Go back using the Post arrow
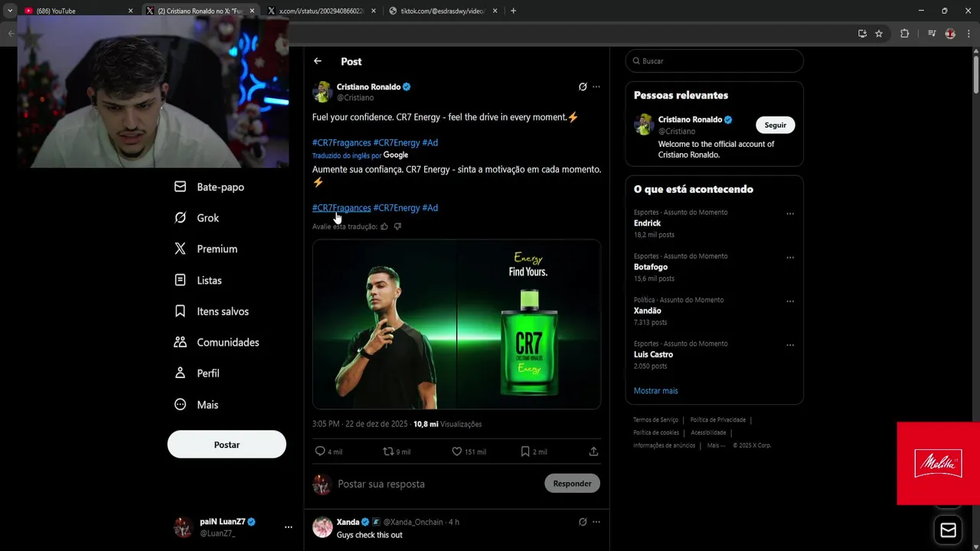 click(318, 61)
